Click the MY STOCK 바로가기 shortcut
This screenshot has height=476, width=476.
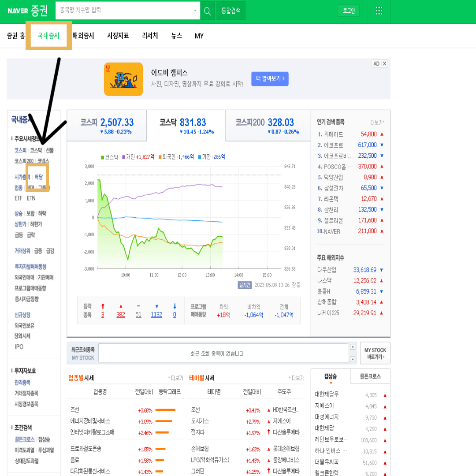click(x=375, y=353)
